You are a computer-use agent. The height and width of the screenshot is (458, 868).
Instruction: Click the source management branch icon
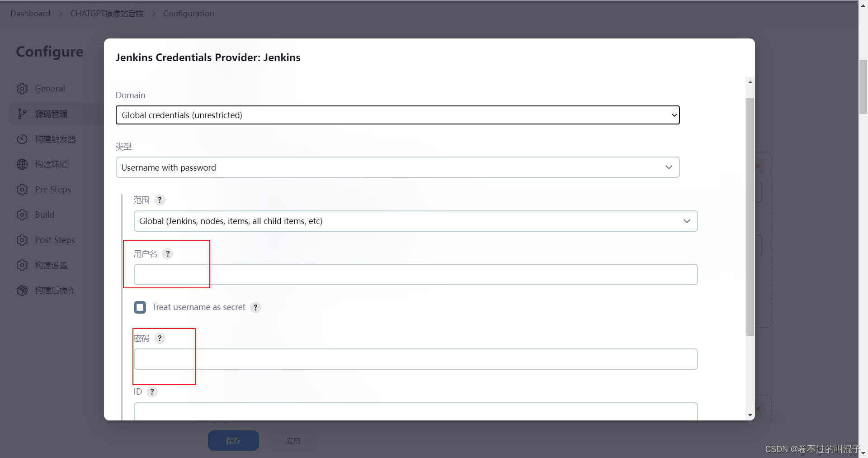tap(22, 114)
